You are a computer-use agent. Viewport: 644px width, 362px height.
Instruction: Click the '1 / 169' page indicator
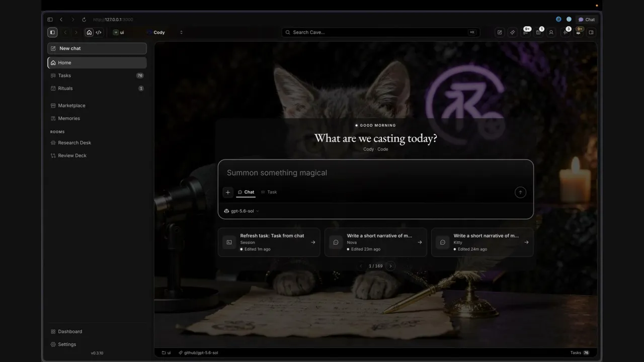375,266
